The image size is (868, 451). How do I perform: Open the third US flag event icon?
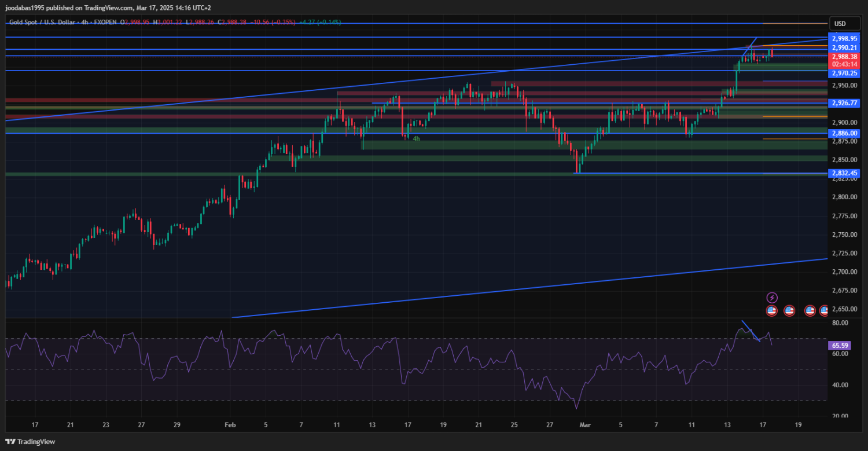(810, 311)
